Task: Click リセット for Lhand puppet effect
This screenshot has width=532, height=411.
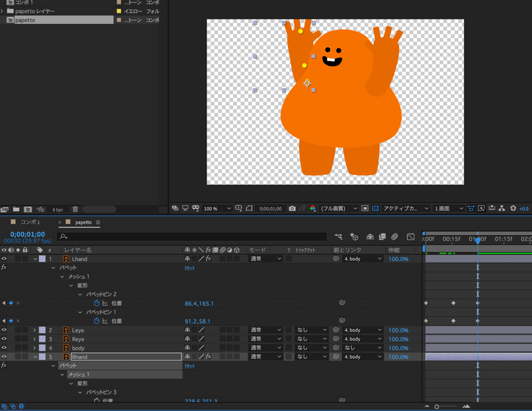Action: coord(190,268)
